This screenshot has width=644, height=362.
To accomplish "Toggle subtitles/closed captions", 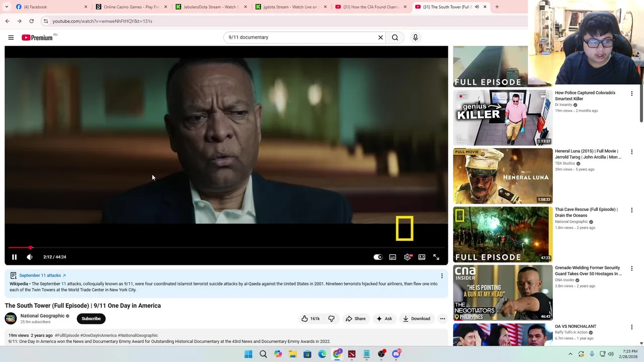I will (392, 257).
